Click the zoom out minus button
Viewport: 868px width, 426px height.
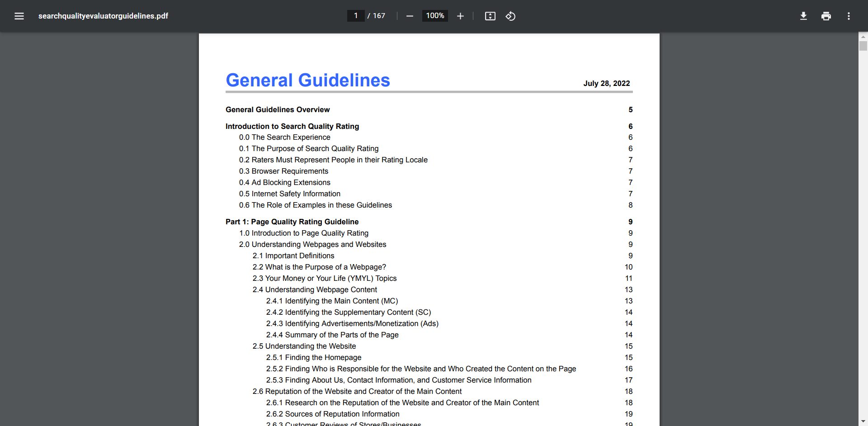point(410,16)
